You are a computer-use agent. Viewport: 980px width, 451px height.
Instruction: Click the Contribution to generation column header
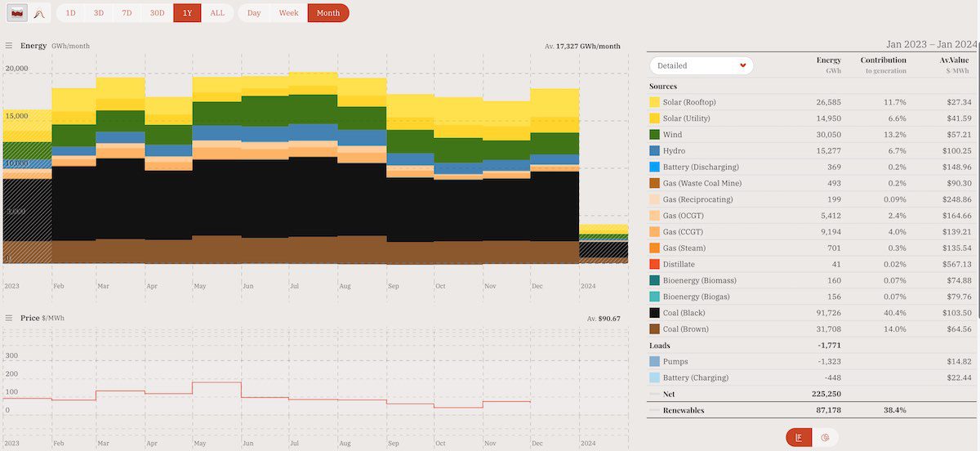coord(883,65)
